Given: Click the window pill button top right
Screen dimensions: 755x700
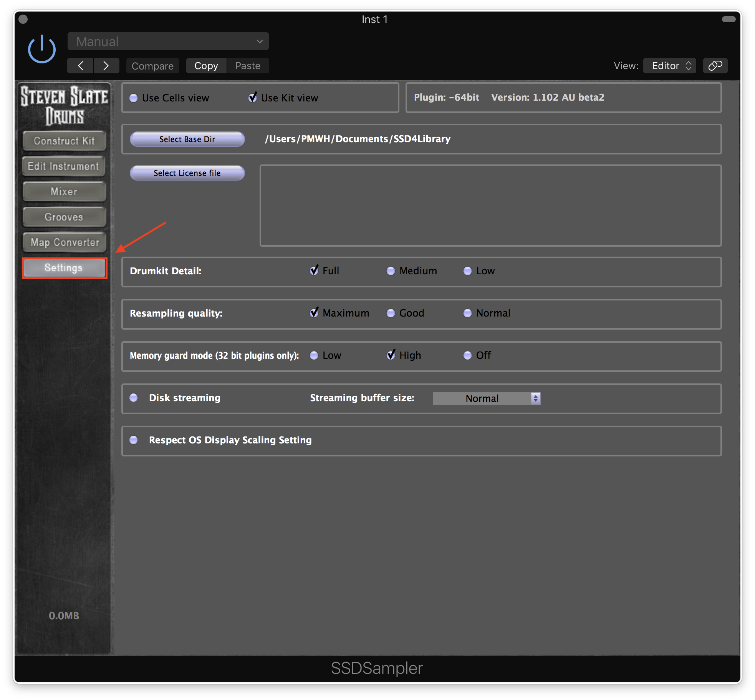Looking at the screenshot, I should (x=729, y=19).
